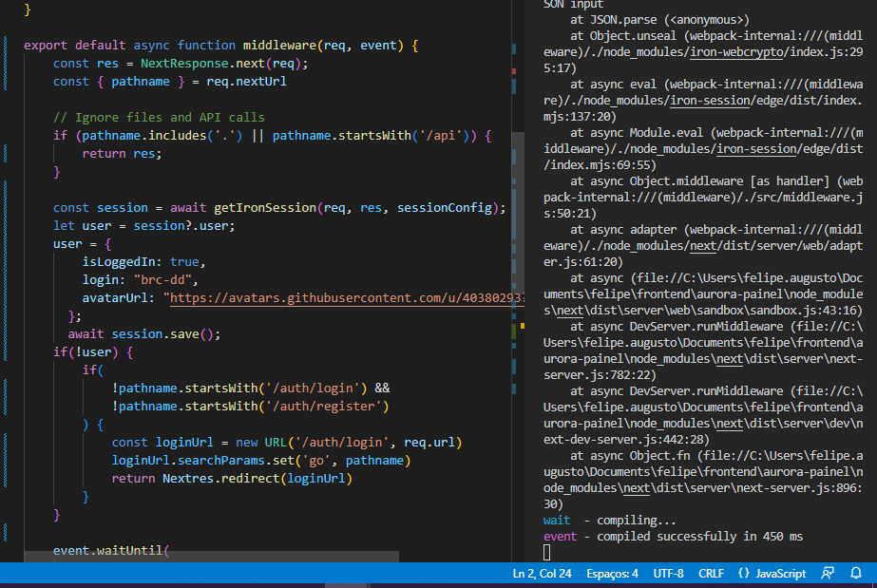
Task: Change line ending by clicking CRLF
Action: point(711,573)
